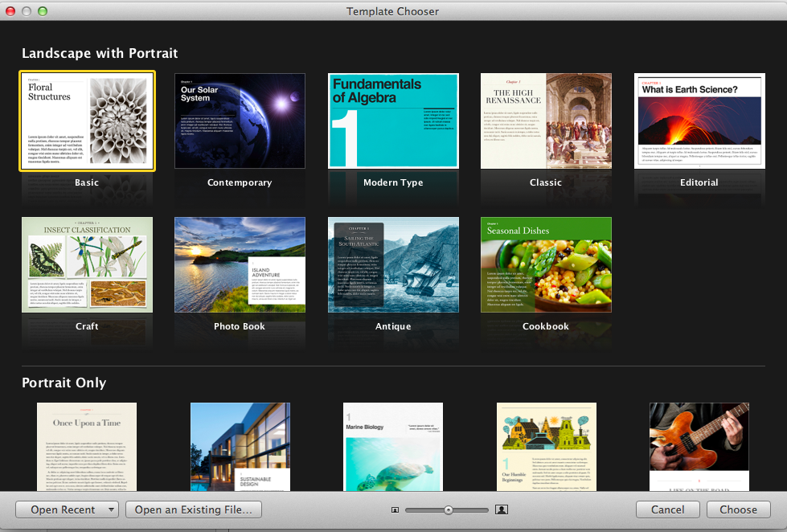Pick the Sustainable Design portrait template
787x532 pixels.
point(240,447)
